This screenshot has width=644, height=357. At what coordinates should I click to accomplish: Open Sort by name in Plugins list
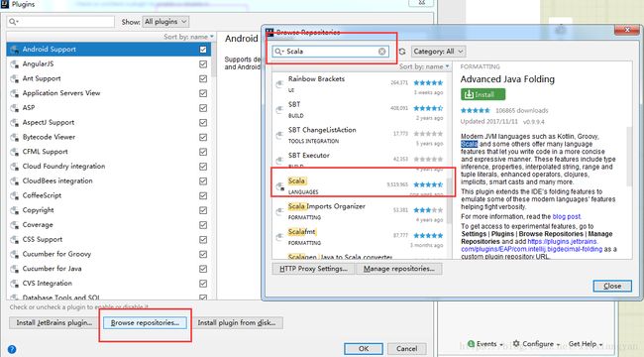tap(188, 37)
